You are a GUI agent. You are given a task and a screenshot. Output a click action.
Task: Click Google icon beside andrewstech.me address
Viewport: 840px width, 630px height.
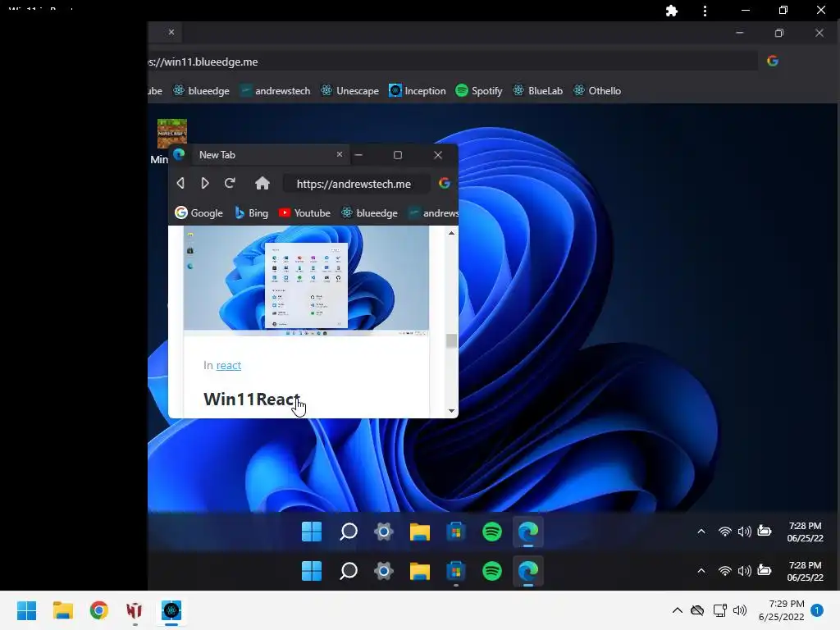pos(444,183)
